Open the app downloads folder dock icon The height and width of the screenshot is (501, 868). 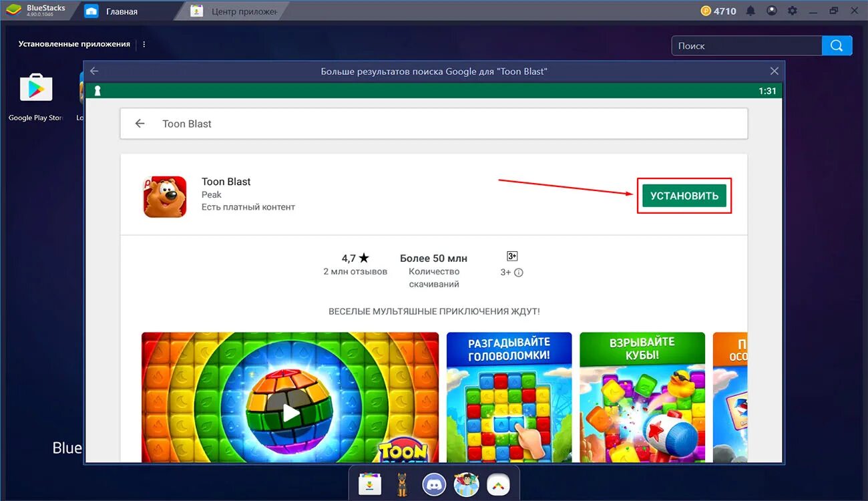tap(370, 484)
